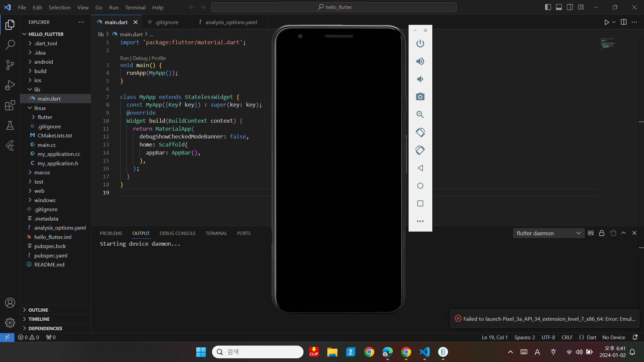Switch to the analysis_options.yaml tab
The image size is (644, 362).
click(x=231, y=22)
